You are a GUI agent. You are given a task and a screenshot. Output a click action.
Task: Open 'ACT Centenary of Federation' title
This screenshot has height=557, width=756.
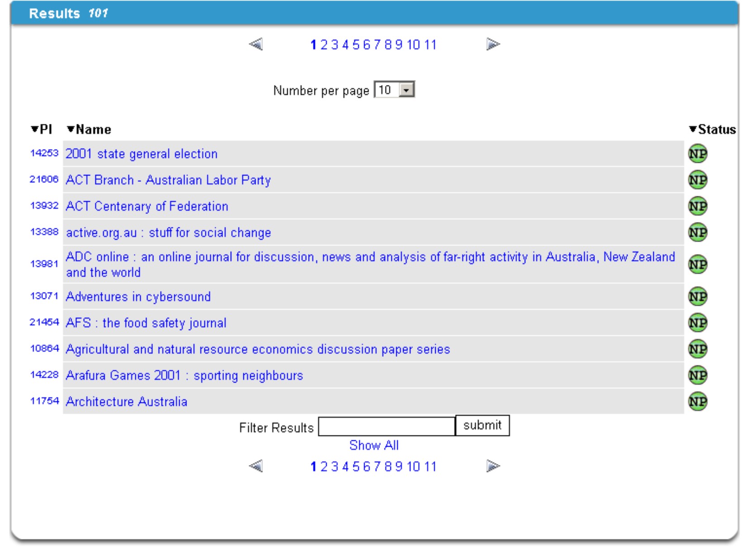click(147, 207)
